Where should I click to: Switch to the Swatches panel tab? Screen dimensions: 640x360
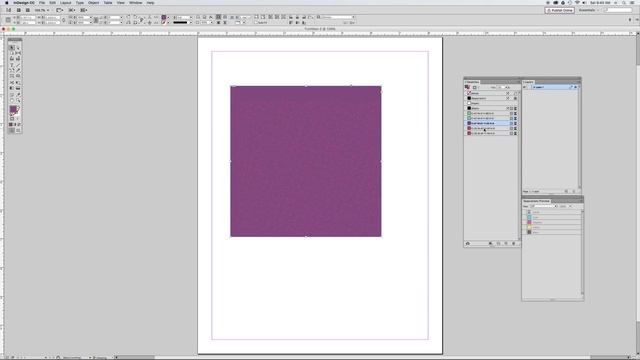[472, 82]
